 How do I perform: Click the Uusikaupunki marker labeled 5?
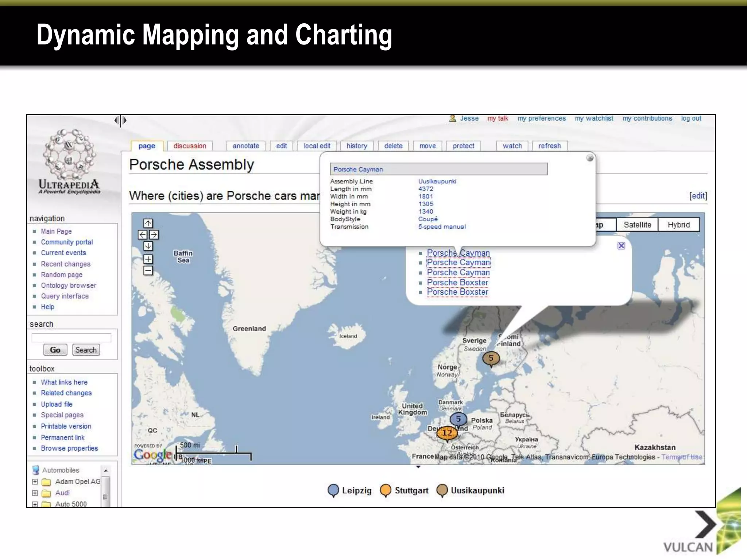click(x=491, y=358)
